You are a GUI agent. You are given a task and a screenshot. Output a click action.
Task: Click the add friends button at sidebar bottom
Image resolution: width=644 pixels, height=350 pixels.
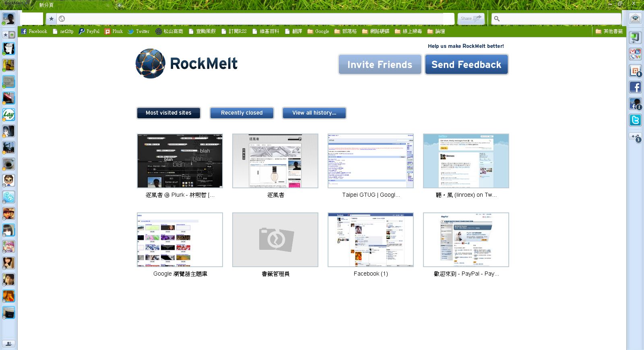click(x=8, y=344)
